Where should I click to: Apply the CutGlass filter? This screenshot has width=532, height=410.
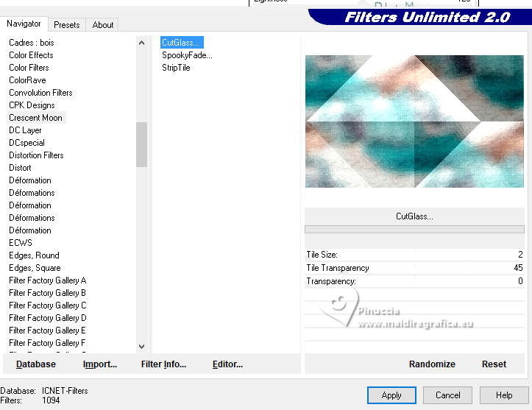coord(391,395)
